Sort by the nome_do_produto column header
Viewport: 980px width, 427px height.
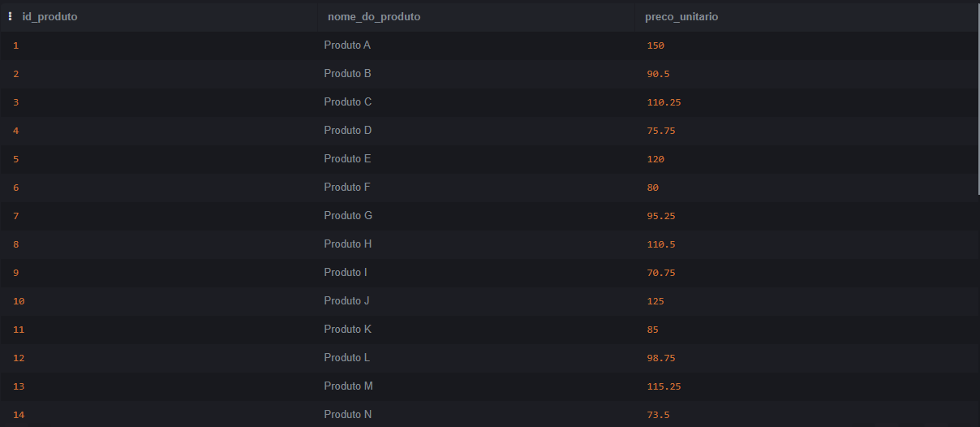(374, 16)
